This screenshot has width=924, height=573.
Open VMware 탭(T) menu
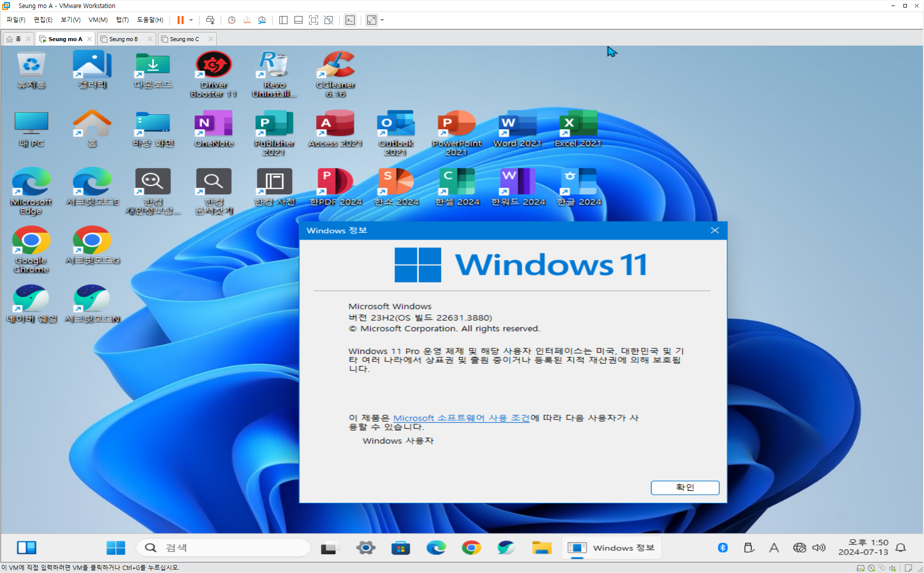122,20
